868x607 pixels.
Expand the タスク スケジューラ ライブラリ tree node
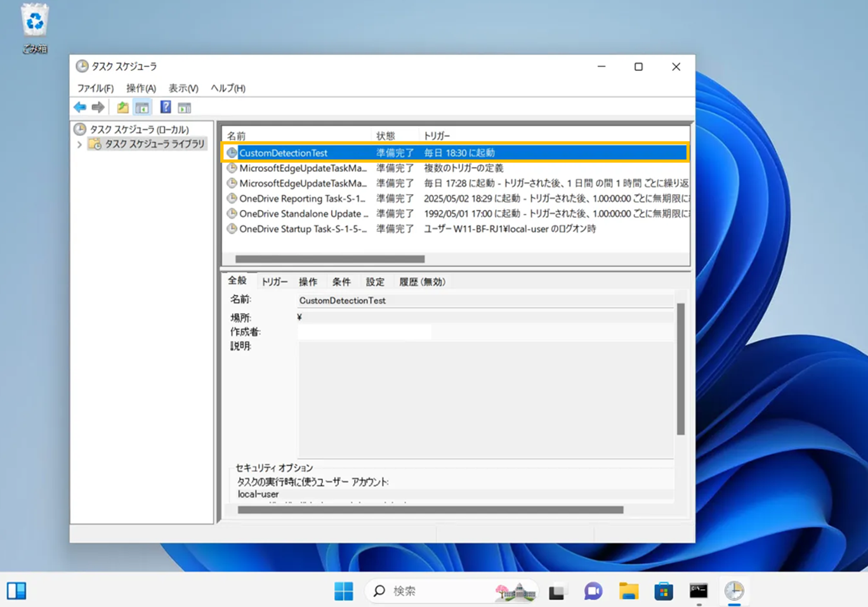tap(80, 145)
